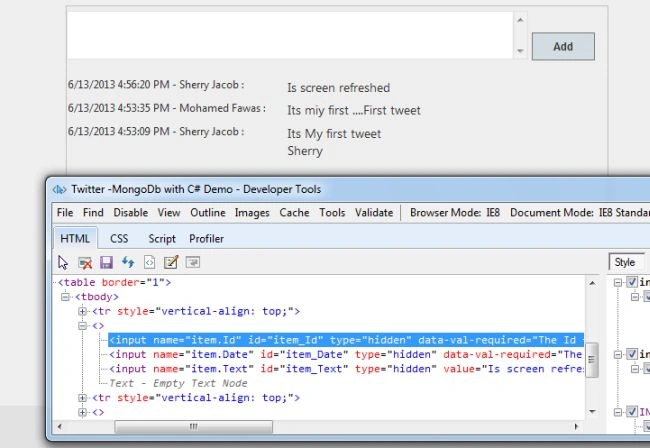
Task: Select the highlighted input item.Id row
Action: click(346, 340)
